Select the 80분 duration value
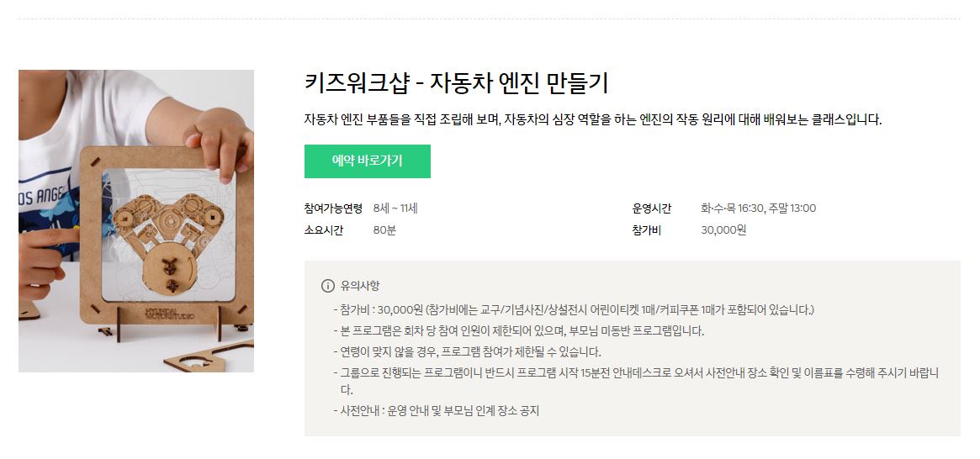980x459 pixels. 384,229
